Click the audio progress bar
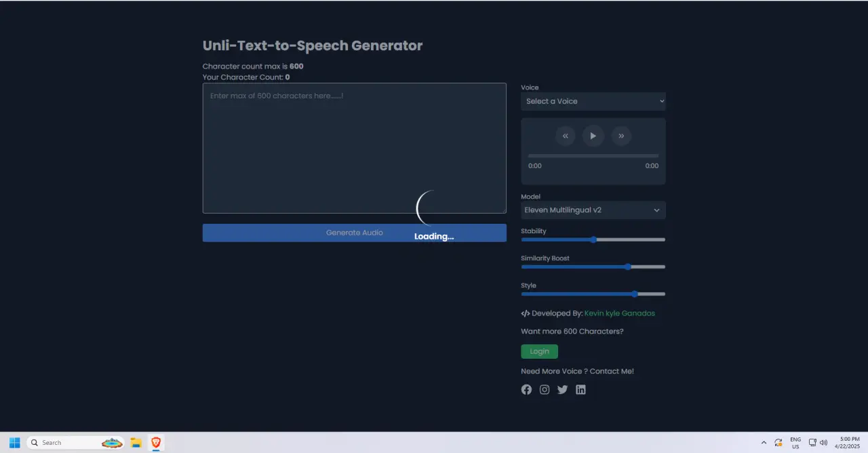 tap(593, 156)
